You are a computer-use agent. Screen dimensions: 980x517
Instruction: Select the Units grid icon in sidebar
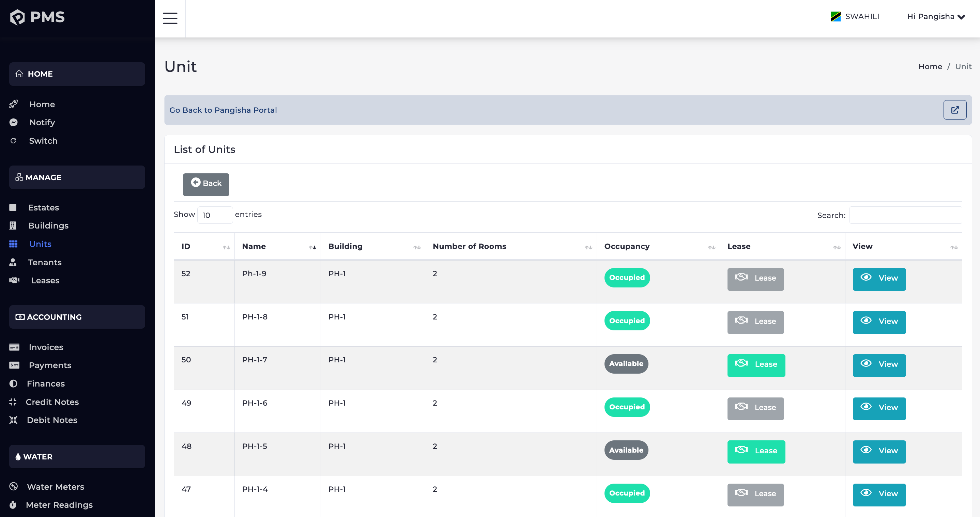click(x=13, y=244)
